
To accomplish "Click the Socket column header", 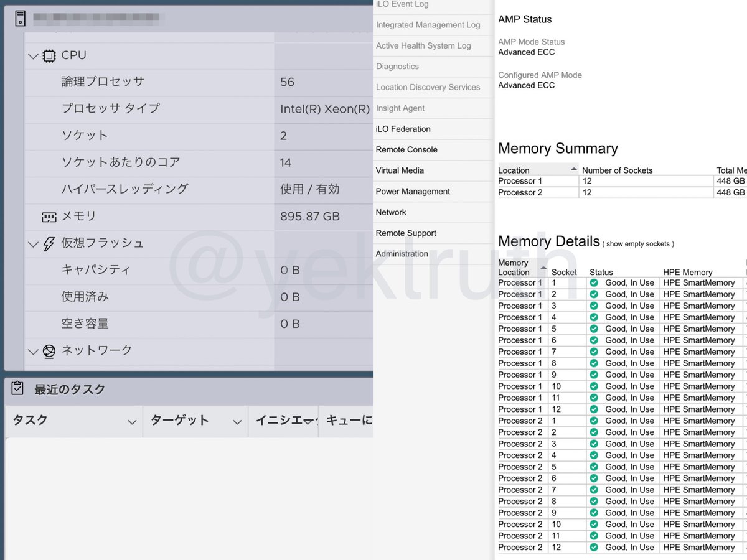I will pos(564,273).
